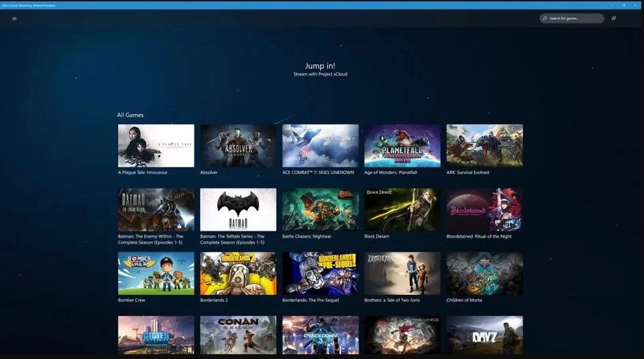644x359 pixels.
Task: Click the 'Borderlands 2' title text
Action: [214, 300]
